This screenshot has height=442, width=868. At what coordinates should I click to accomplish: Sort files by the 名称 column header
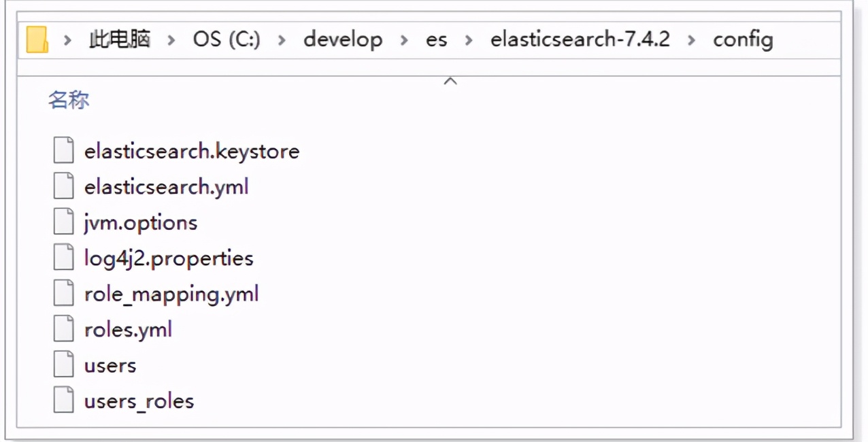click(69, 101)
